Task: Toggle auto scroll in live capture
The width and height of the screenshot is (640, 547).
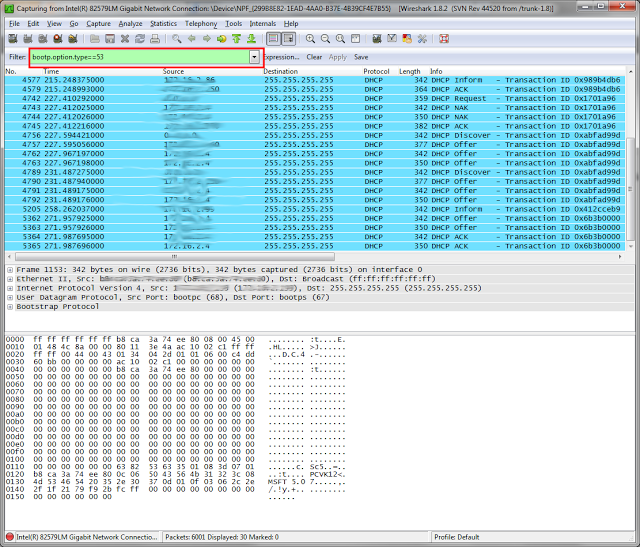Action: tap(289, 38)
